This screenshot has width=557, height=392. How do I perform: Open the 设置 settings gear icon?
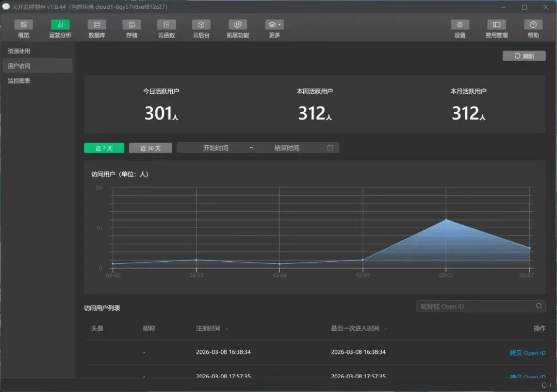tap(460, 25)
